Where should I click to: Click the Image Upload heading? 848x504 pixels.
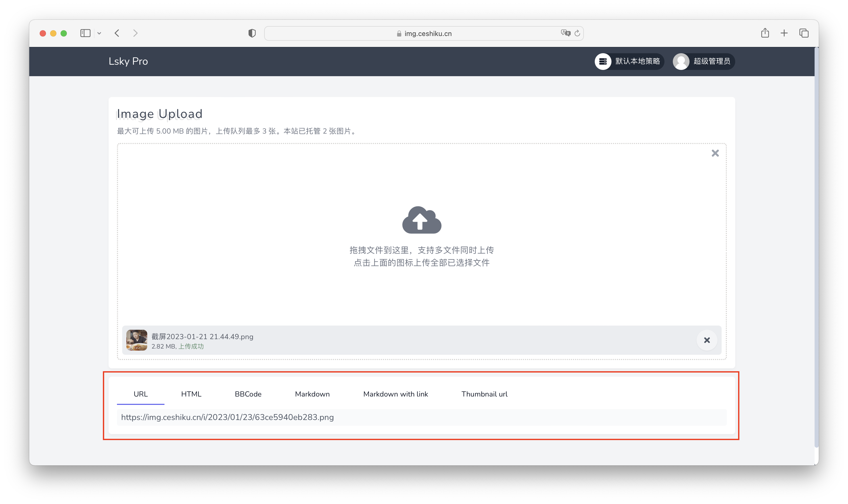(x=160, y=114)
